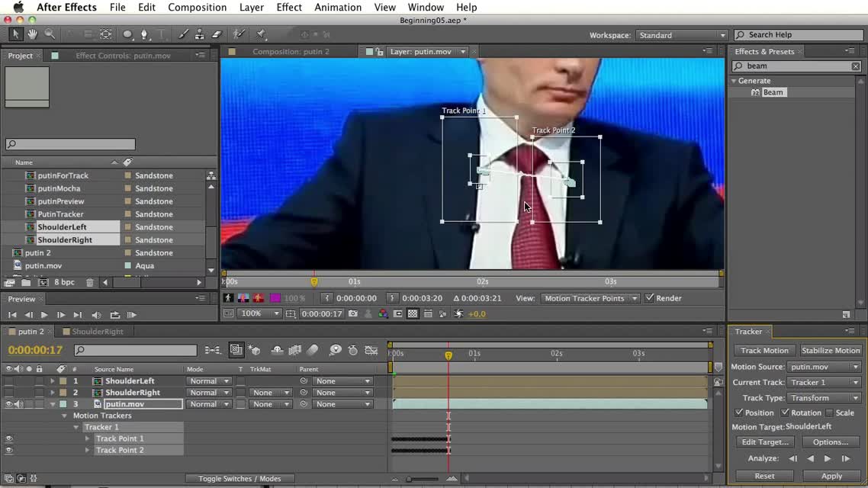The height and width of the screenshot is (488, 868).
Task: Open the Motion Source dropdown
Action: [825, 367]
